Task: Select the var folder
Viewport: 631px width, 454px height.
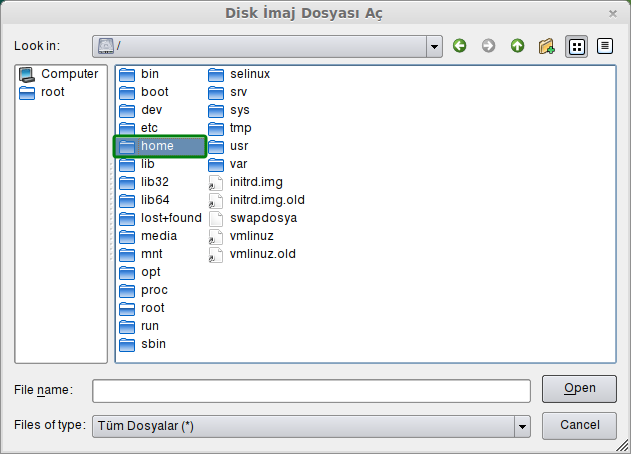Action: click(228, 164)
